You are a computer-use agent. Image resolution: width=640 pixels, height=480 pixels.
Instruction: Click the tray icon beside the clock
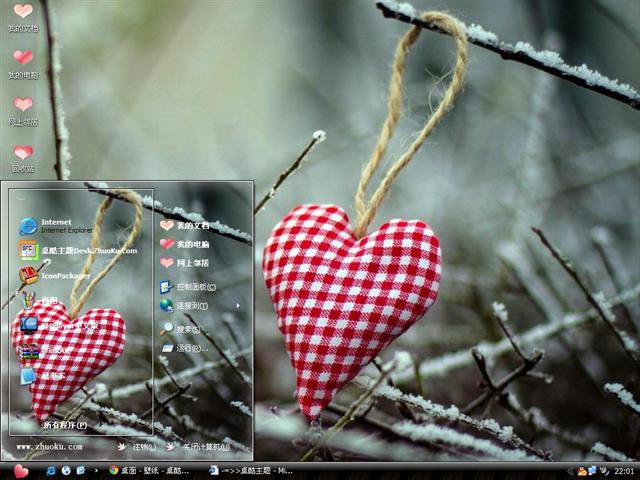coord(604,471)
